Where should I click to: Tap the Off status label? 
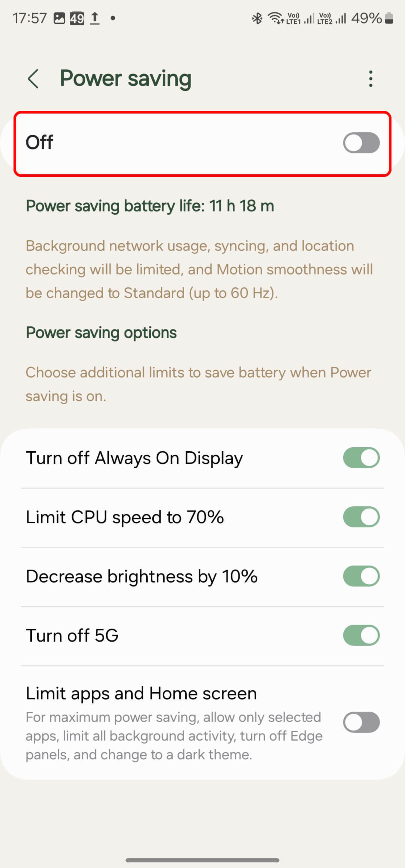[x=39, y=143]
